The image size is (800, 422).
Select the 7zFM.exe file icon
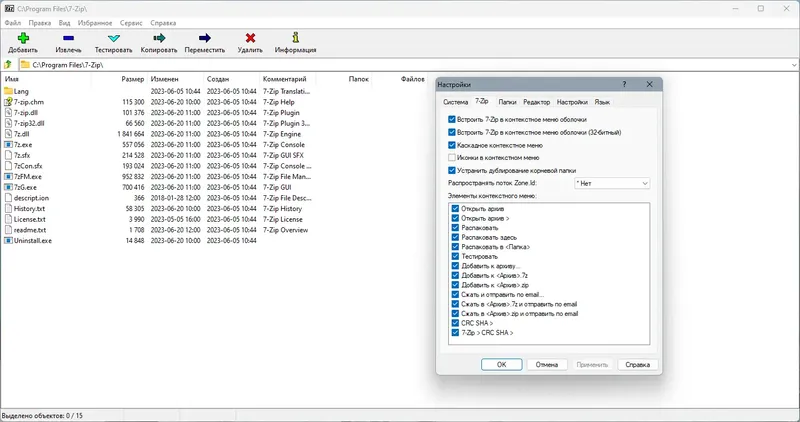click(8, 177)
